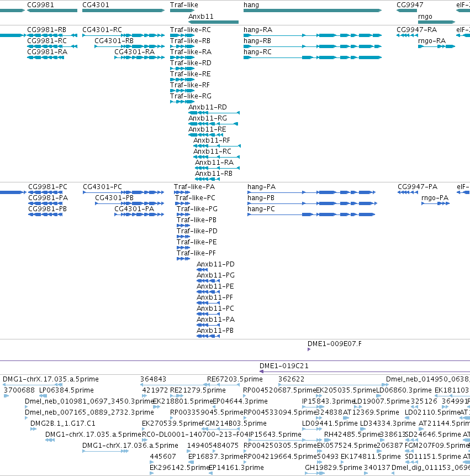470x476 pixels.
Task: Open protein Traf-like-PG
Action: pyautogui.click(x=197, y=209)
